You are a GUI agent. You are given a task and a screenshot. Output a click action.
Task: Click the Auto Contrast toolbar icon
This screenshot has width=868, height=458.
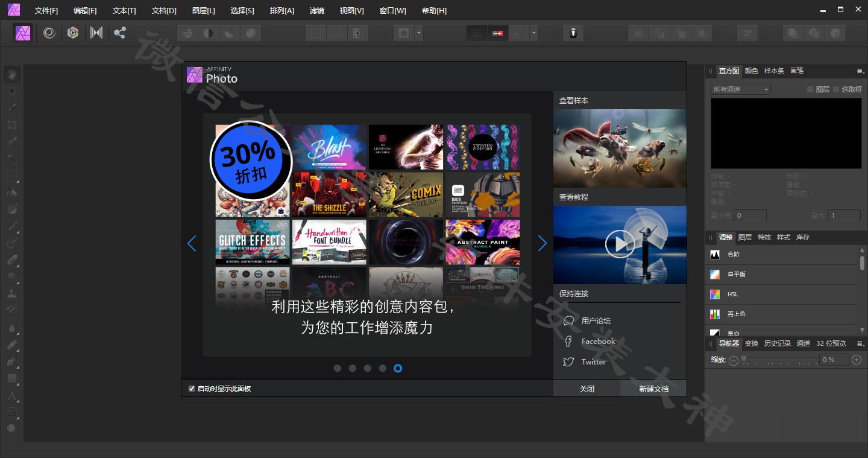click(x=209, y=33)
